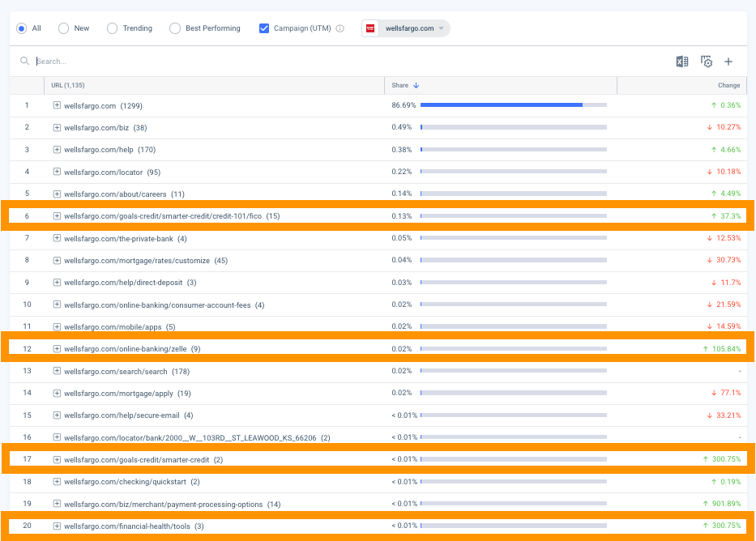
Task: Expand the help/direct-deposit row
Action: click(x=57, y=283)
